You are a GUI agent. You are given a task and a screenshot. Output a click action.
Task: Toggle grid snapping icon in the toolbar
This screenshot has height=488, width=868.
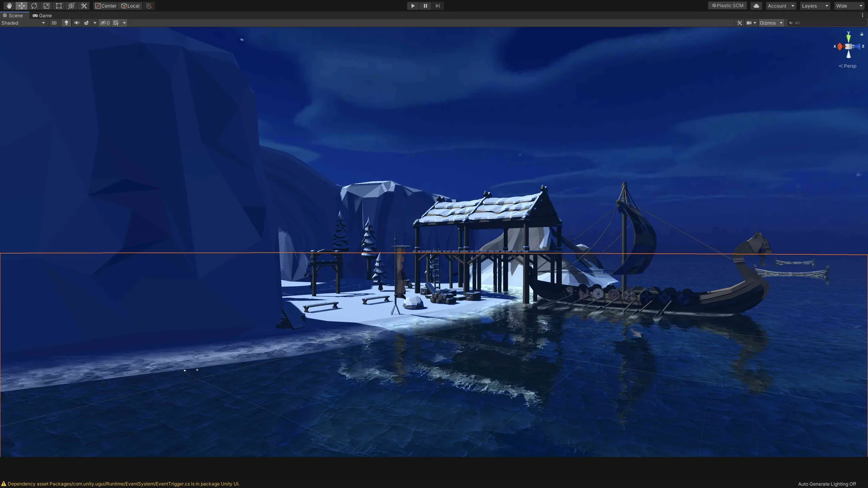click(x=149, y=6)
